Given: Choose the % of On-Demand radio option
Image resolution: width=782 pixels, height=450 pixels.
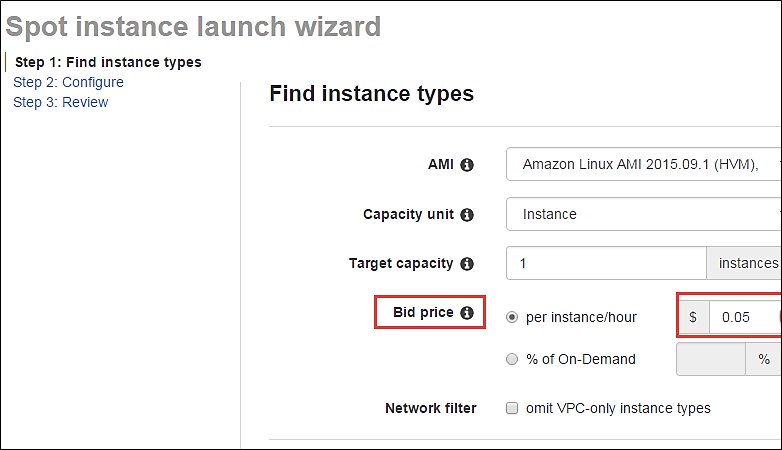Looking at the screenshot, I should point(512,359).
